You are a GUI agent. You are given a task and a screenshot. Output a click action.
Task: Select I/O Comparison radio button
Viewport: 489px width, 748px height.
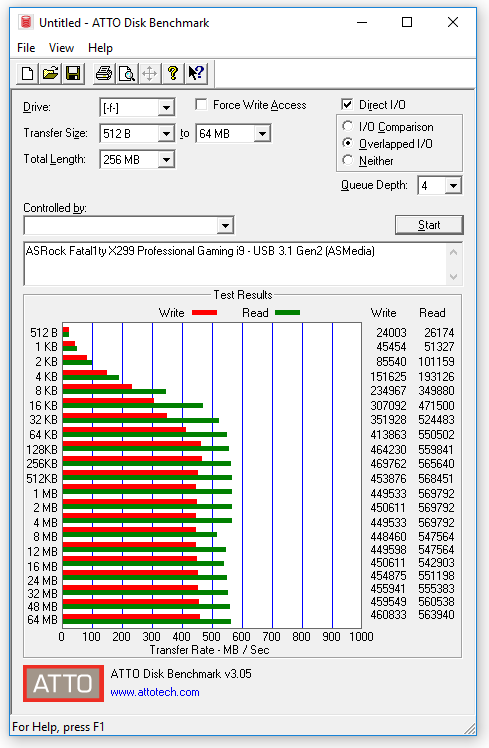tap(348, 126)
